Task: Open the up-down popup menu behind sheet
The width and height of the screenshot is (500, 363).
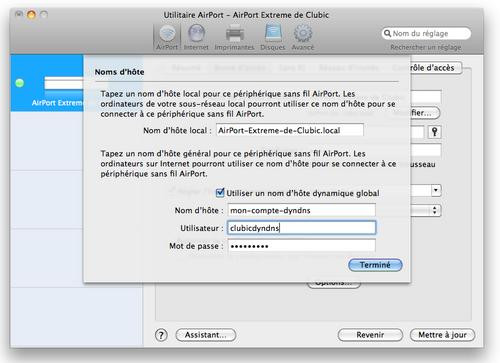Action: click(x=434, y=210)
